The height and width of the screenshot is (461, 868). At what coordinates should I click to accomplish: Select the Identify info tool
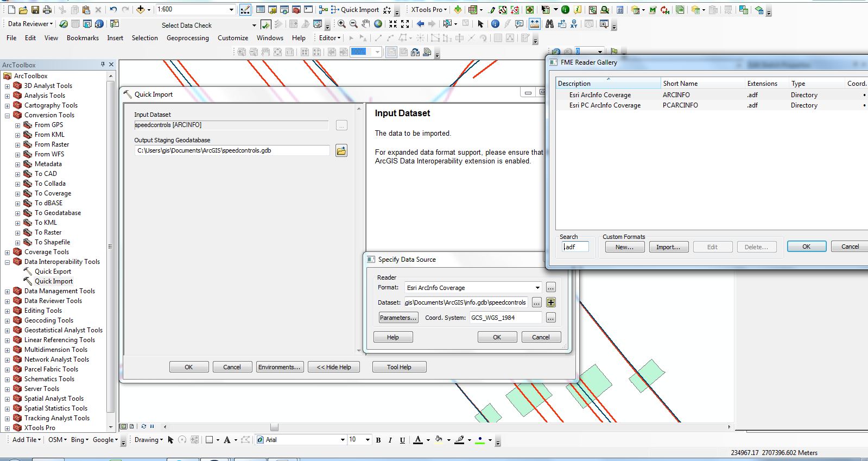click(x=495, y=24)
